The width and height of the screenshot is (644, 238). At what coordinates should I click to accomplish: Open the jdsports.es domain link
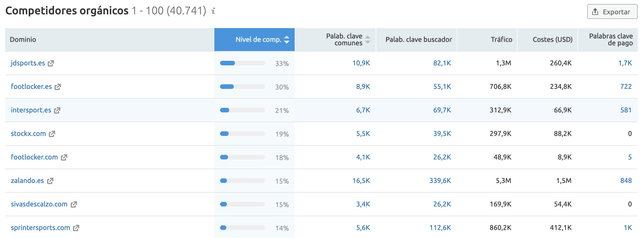coord(28,63)
